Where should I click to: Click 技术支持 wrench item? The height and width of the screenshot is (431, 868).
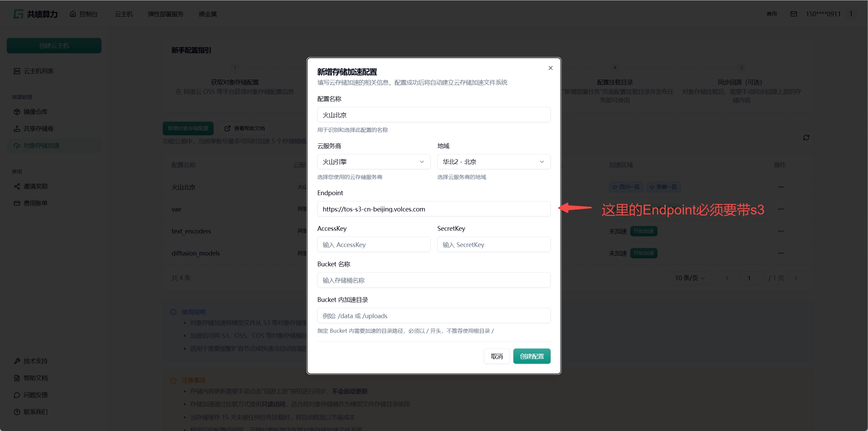pos(35,361)
